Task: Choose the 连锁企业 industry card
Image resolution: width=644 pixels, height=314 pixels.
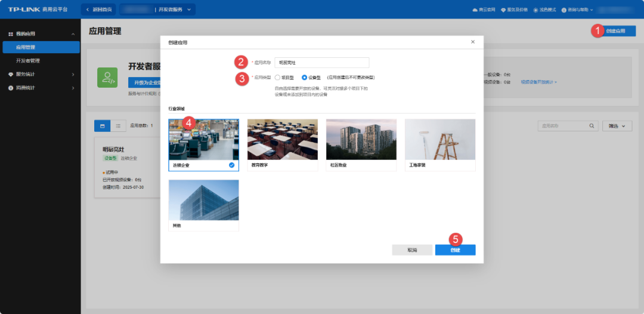Action: pos(203,144)
